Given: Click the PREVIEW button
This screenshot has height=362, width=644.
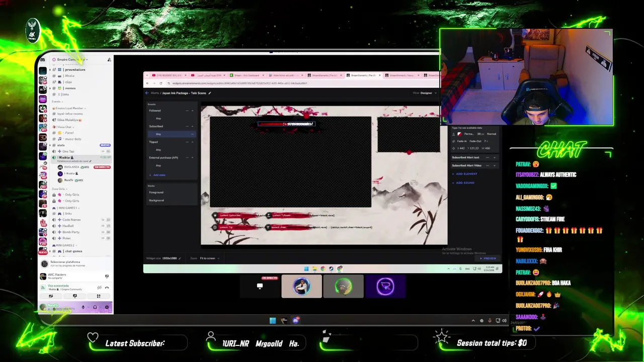Looking at the screenshot, I should (x=488, y=258).
